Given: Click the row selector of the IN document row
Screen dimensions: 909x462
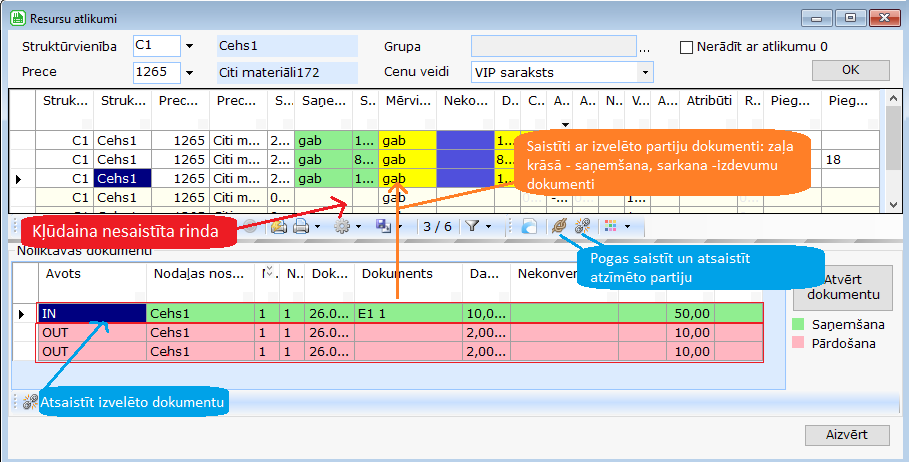Looking at the screenshot, I should tap(24, 314).
